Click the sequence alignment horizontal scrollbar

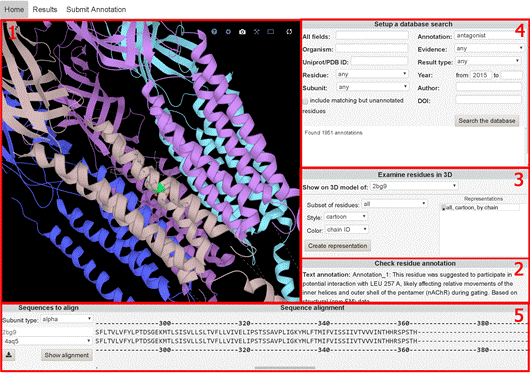[285, 368]
